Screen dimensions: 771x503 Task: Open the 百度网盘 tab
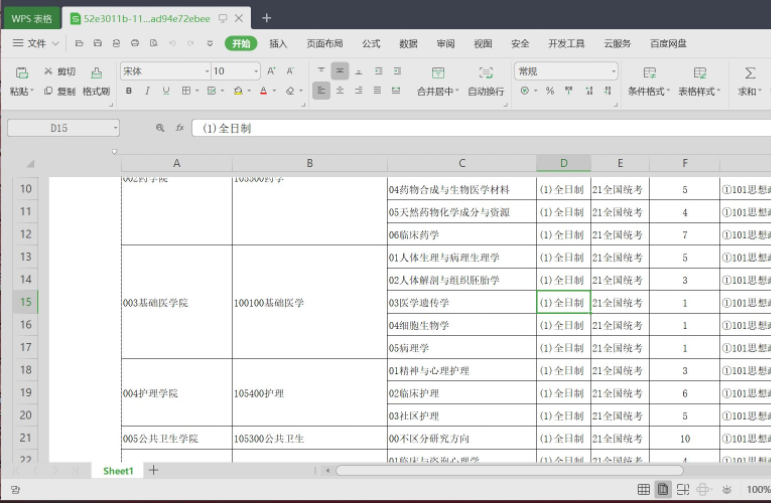pyautogui.click(x=668, y=43)
